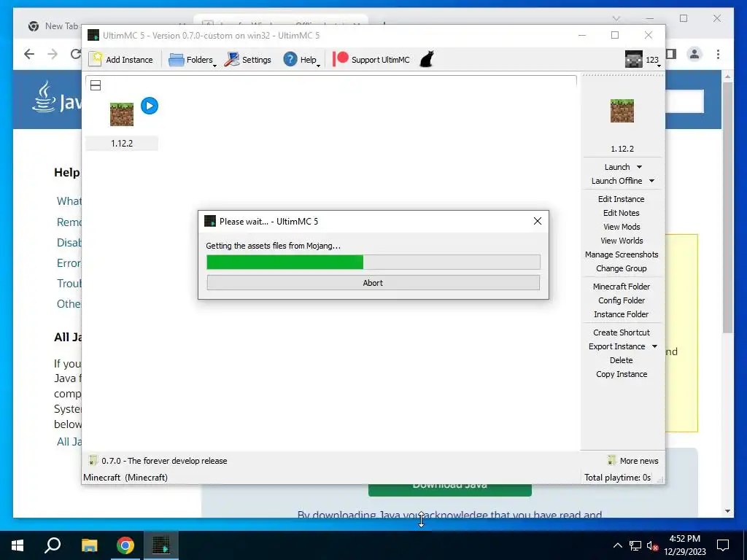The image size is (747, 560).
Task: Click the black cat icon in toolbar
Action: point(427,60)
